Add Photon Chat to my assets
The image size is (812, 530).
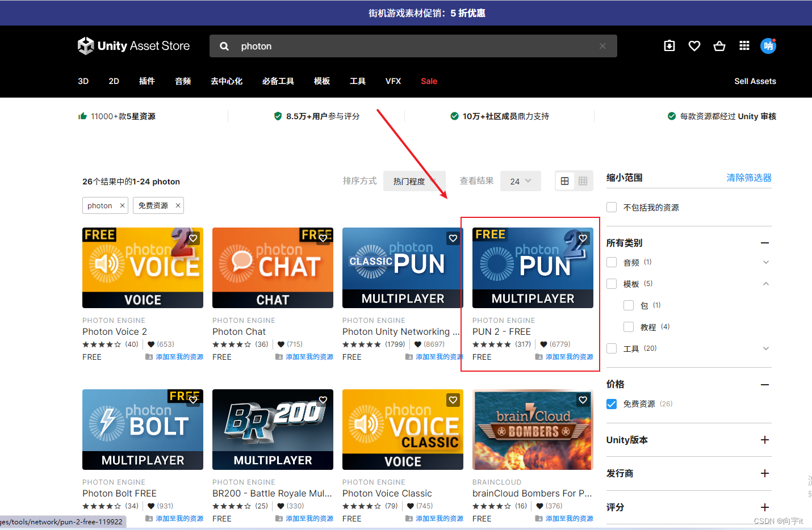click(304, 357)
